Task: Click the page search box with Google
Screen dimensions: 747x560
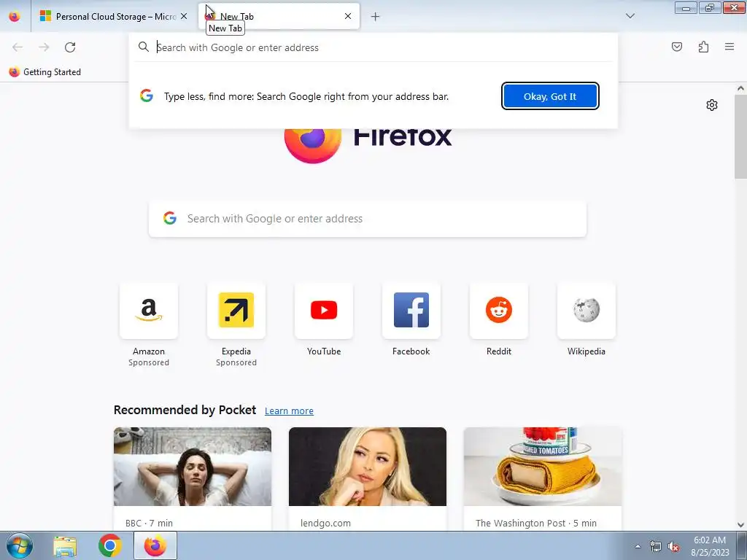Action: pos(368,219)
